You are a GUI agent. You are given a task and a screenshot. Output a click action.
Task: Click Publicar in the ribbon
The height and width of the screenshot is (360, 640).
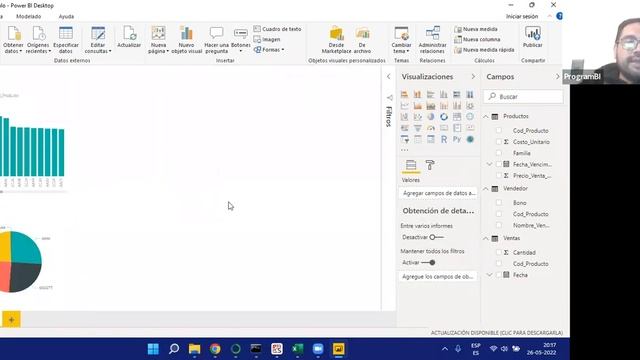click(533, 37)
